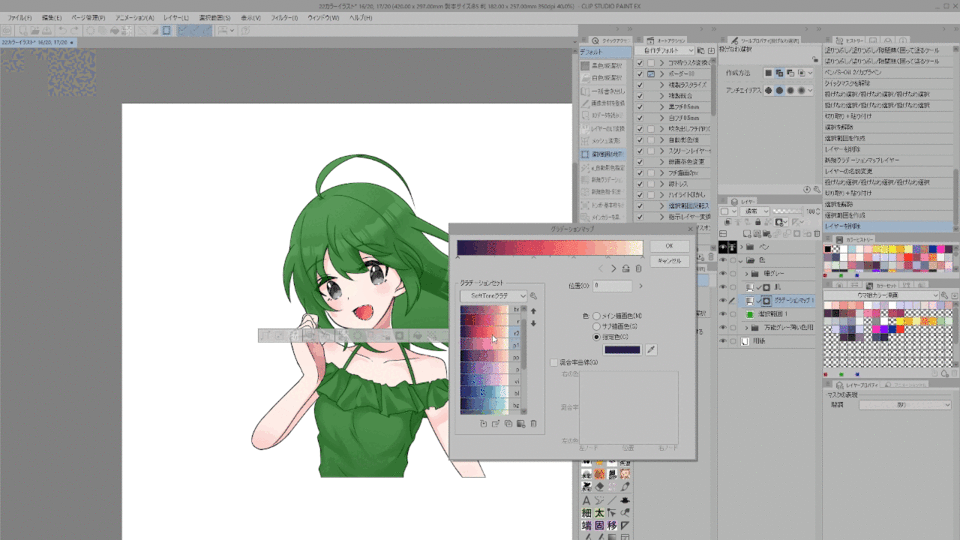Select the main drawing color radio button
Screen dimensions: 960x540
tap(597, 316)
